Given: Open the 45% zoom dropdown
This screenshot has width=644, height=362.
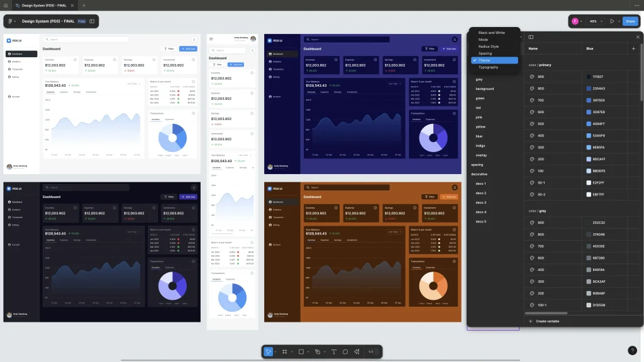Looking at the screenshot, I should tap(594, 21).
